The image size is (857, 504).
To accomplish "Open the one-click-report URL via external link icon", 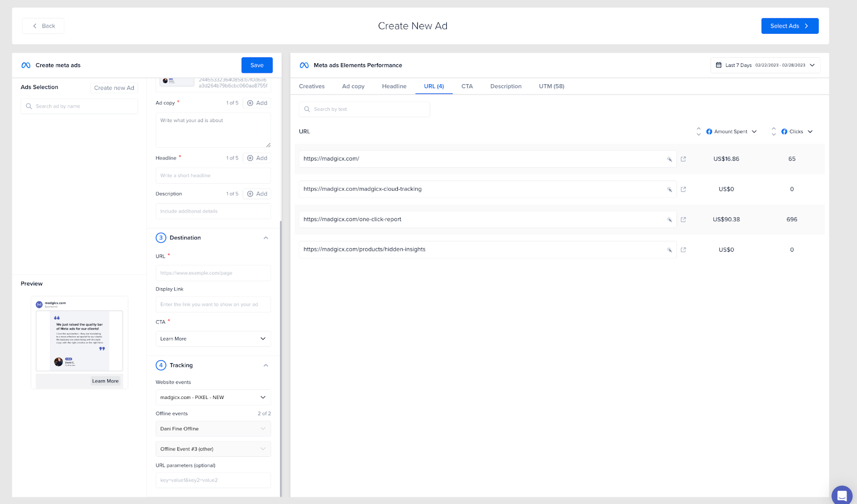I will [683, 219].
